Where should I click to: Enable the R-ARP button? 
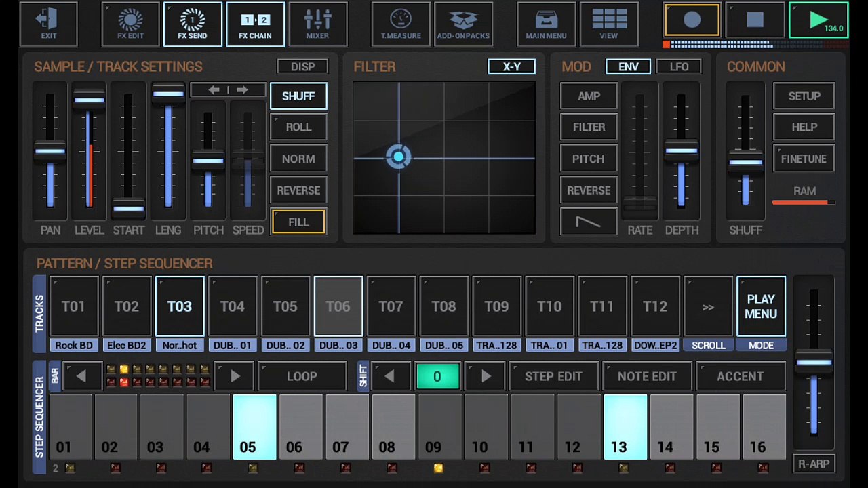click(x=814, y=464)
